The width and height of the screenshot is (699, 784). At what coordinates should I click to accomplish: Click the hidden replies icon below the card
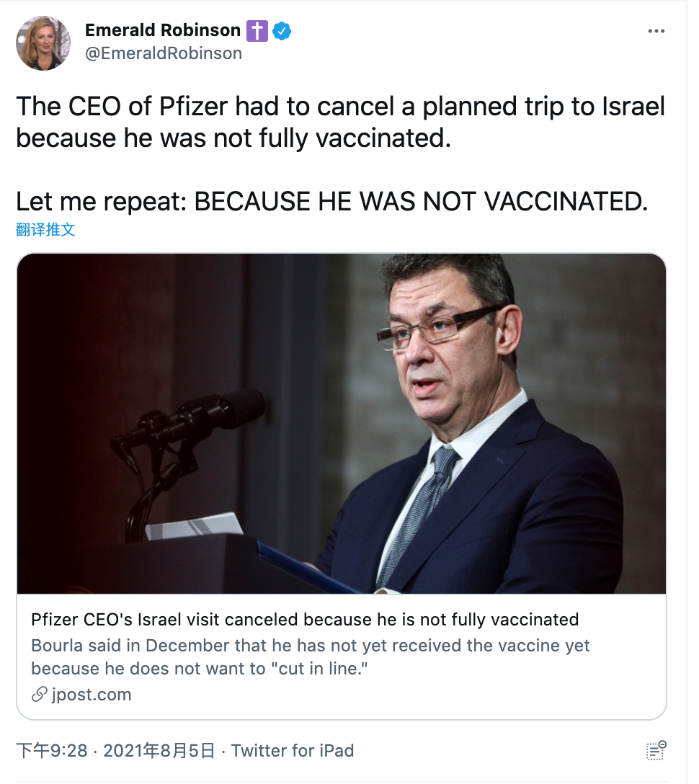[655, 750]
